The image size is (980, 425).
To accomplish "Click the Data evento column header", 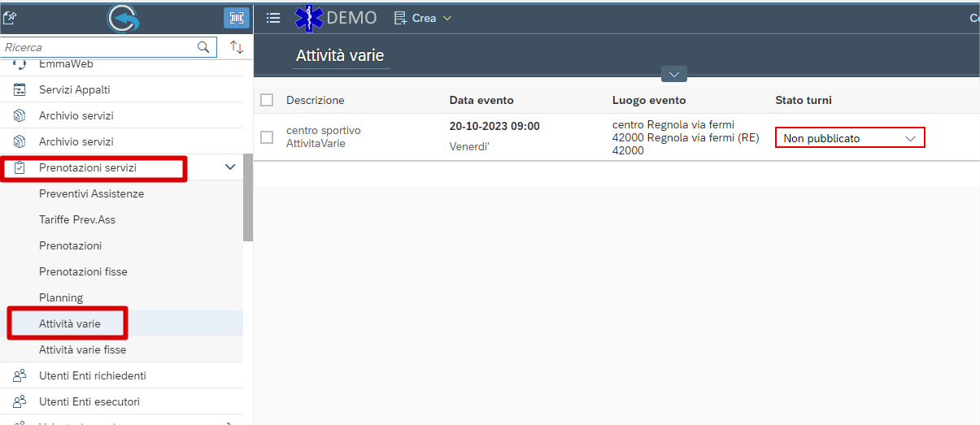I will pyautogui.click(x=481, y=100).
